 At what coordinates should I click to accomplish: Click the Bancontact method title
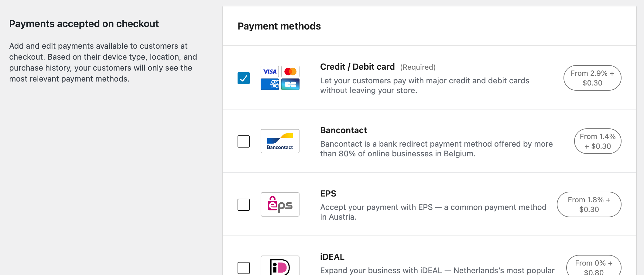pyautogui.click(x=344, y=130)
